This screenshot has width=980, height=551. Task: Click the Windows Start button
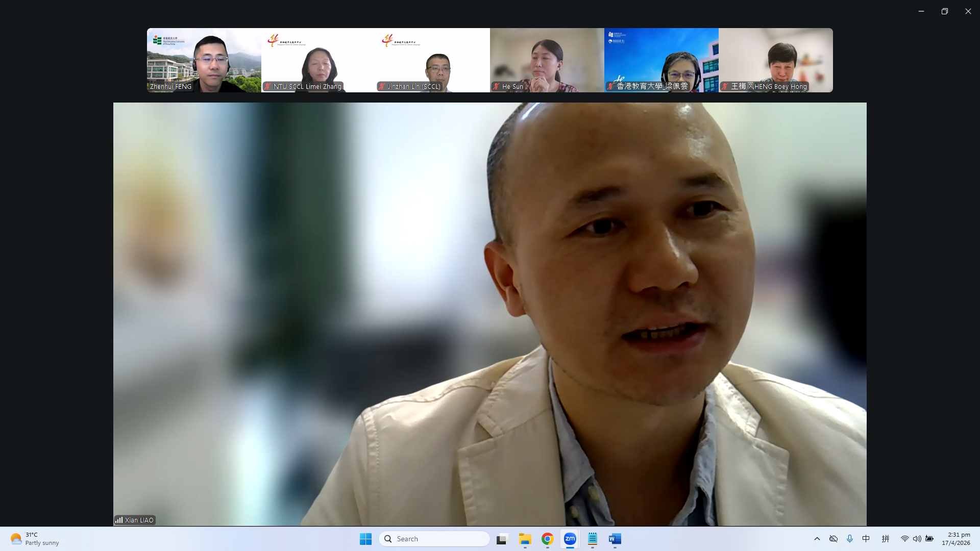click(x=365, y=539)
